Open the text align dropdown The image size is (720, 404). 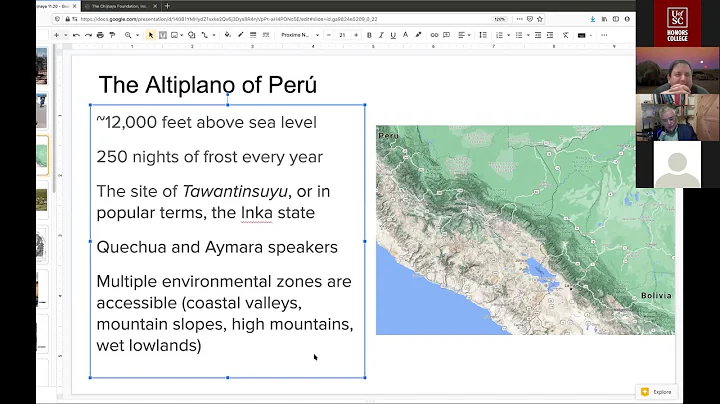pyautogui.click(x=464, y=35)
